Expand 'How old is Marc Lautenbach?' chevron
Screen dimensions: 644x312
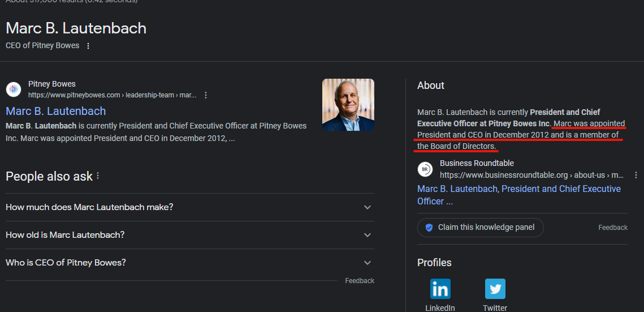coord(367,235)
